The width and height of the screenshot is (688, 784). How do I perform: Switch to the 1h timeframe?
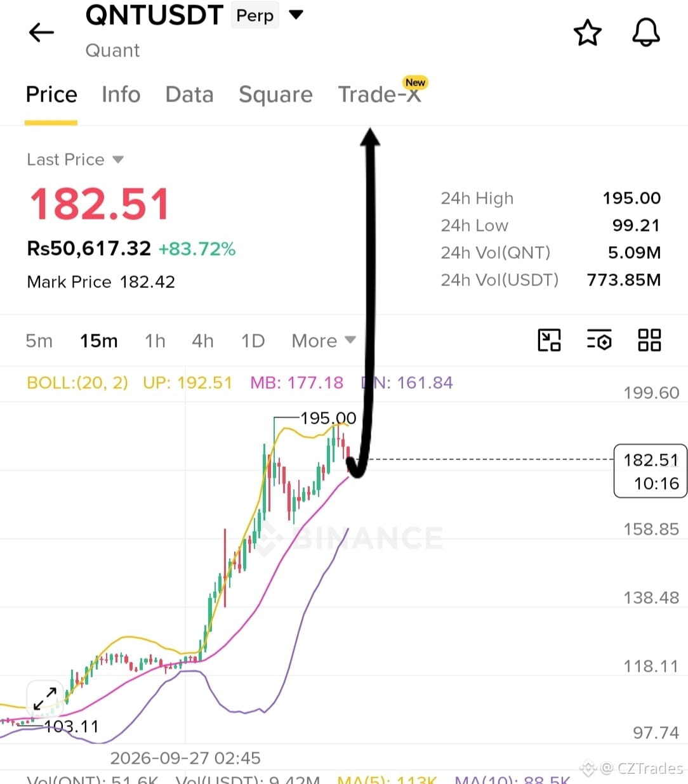click(155, 341)
